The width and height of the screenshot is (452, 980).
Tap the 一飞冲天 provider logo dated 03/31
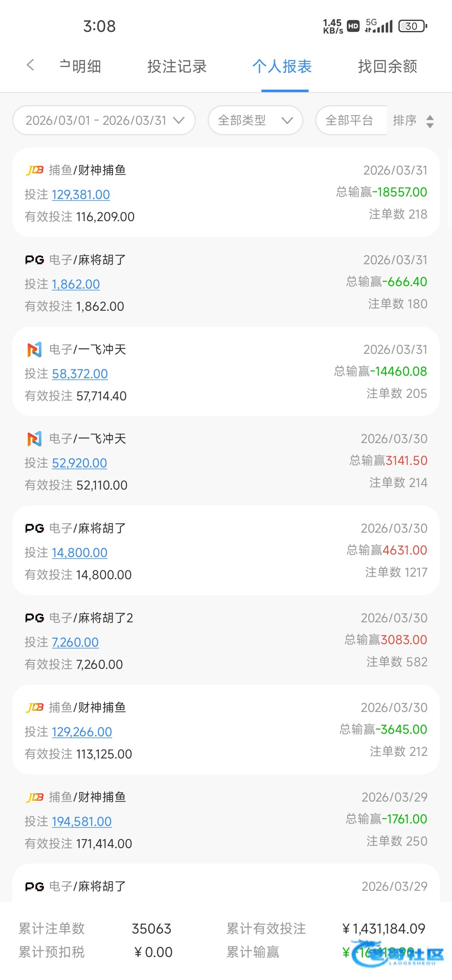(x=35, y=349)
